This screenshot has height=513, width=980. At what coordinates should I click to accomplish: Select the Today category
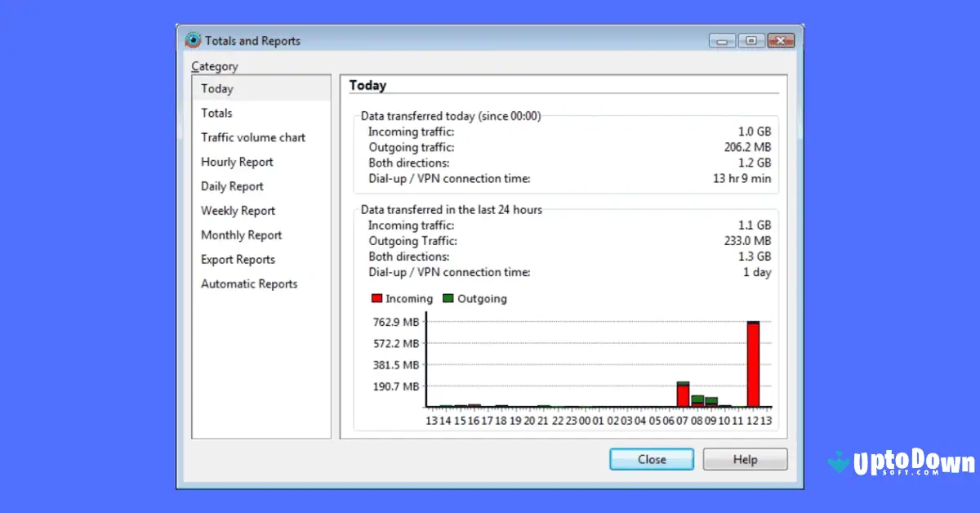(x=216, y=88)
